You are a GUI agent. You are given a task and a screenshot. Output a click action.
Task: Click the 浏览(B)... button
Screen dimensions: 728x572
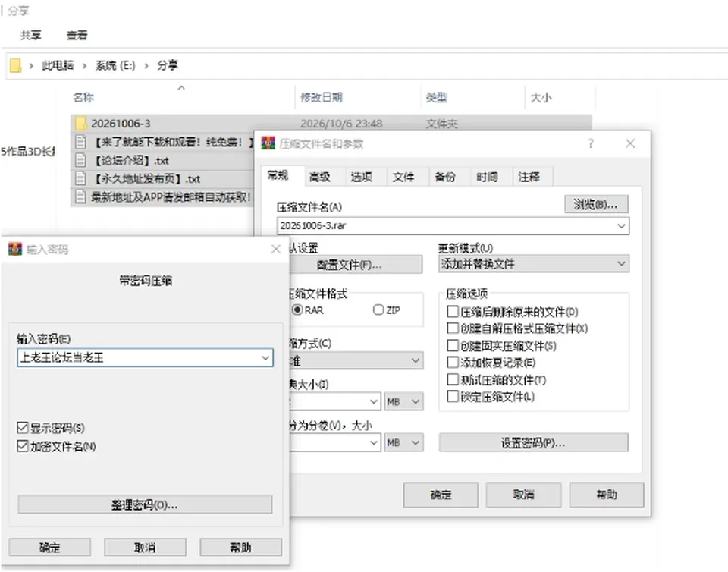596,204
